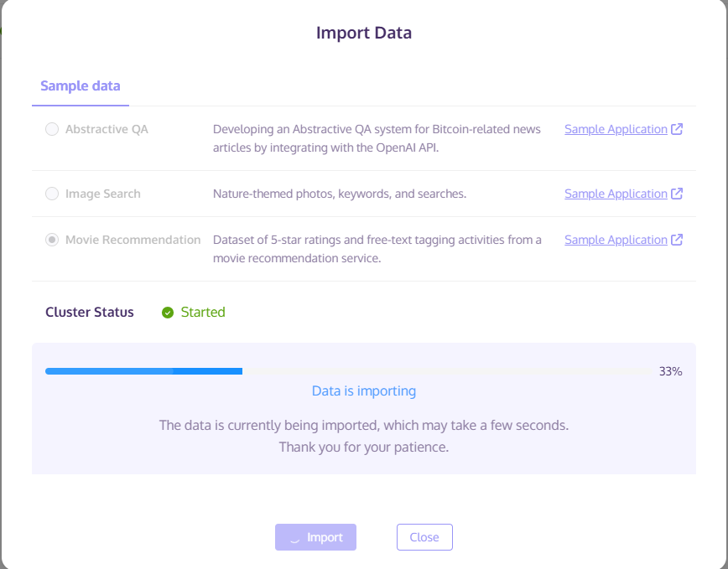The height and width of the screenshot is (569, 728).
Task: Click the Bitcoin-related Abstractive QA description text
Action: (377, 138)
